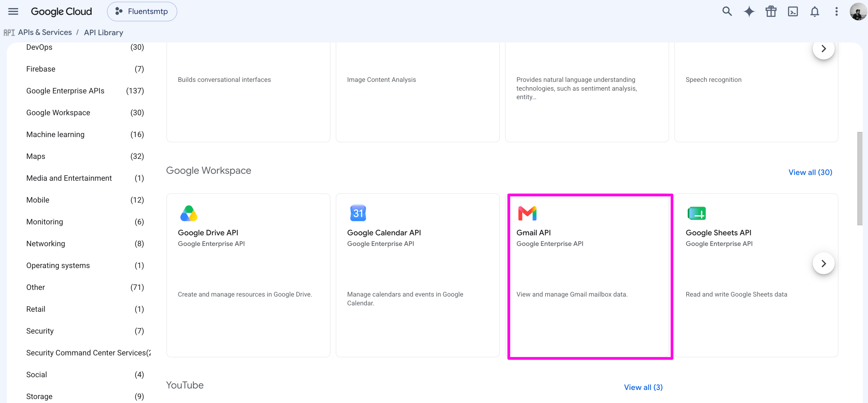Screen dimensions: 868x403
Task: Filter by Google Enterprise APIs category
Action: [85, 91]
